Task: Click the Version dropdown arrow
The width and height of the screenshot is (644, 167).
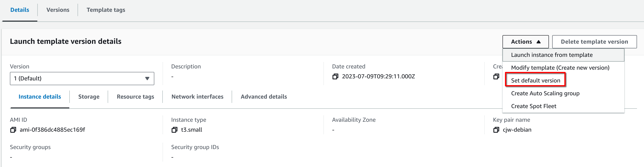Action: 147,79
